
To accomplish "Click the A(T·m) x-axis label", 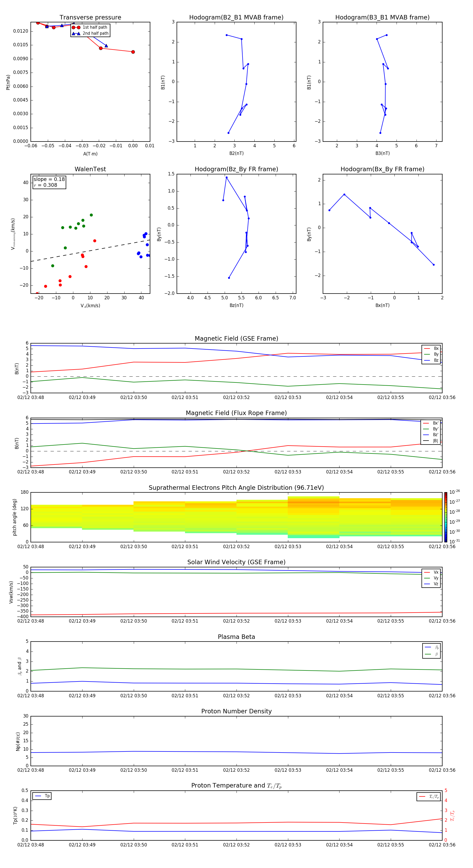I will coord(90,154).
